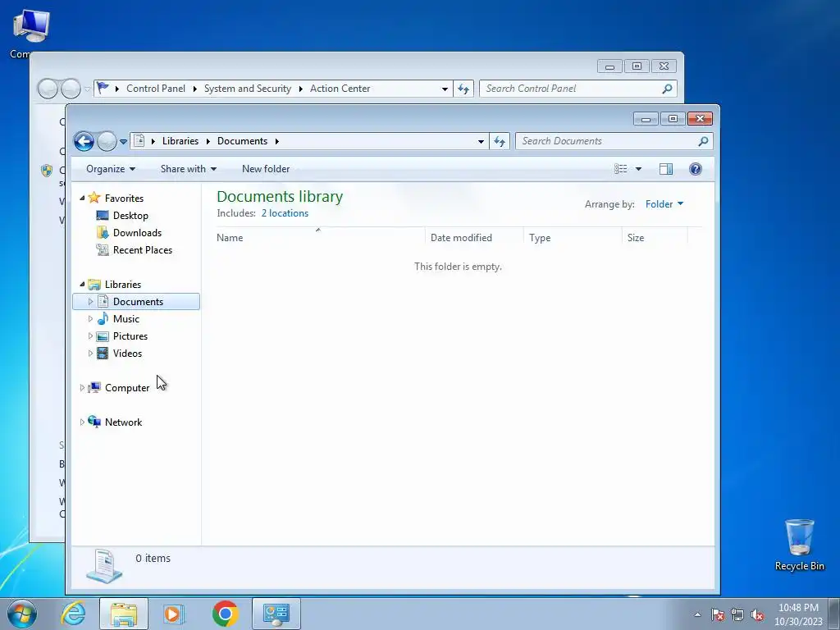This screenshot has height=630, width=840.
Task: Click magnifier icon in Search Documents box
Action: pos(703,141)
